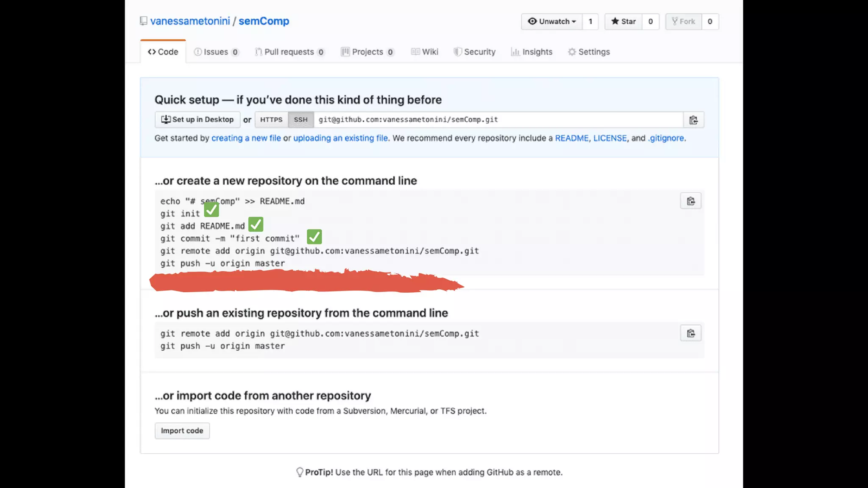Copy the new repository command block

(x=690, y=201)
